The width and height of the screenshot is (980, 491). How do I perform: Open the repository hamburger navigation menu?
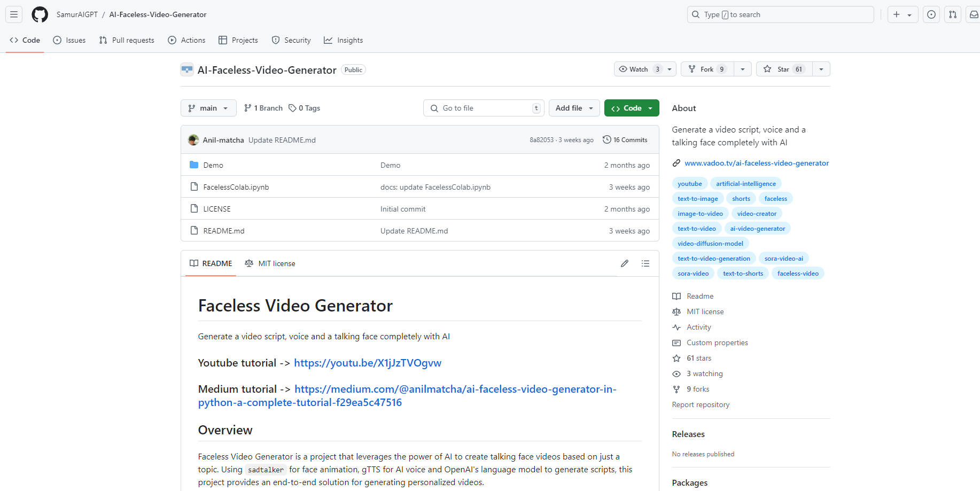(x=14, y=14)
